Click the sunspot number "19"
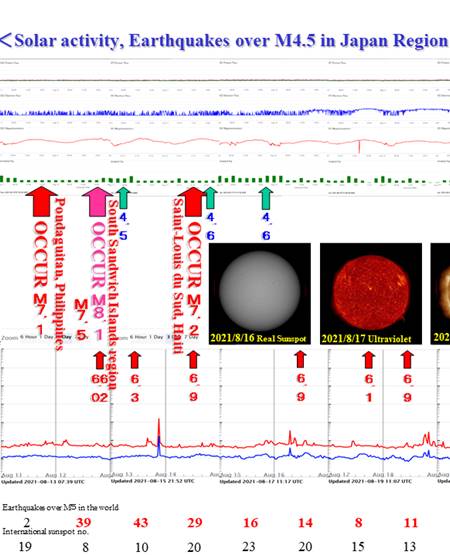The height and width of the screenshot is (555, 450). pos(25,547)
